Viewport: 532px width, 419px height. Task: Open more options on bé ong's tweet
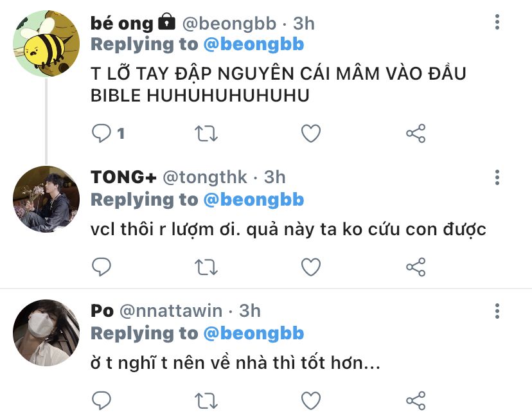click(x=497, y=23)
